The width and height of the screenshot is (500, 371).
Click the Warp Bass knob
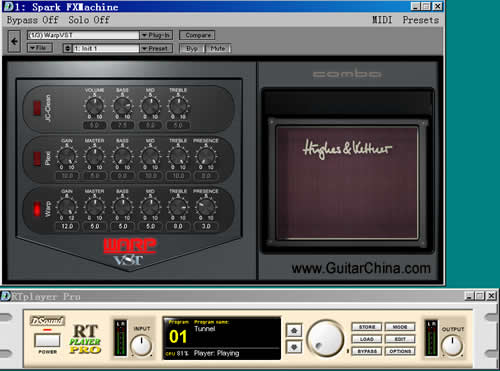click(x=122, y=207)
